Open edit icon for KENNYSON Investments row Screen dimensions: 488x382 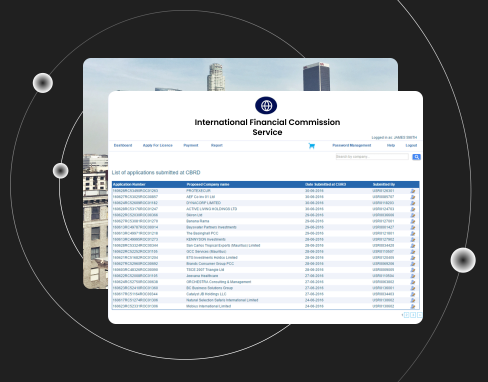click(x=413, y=239)
